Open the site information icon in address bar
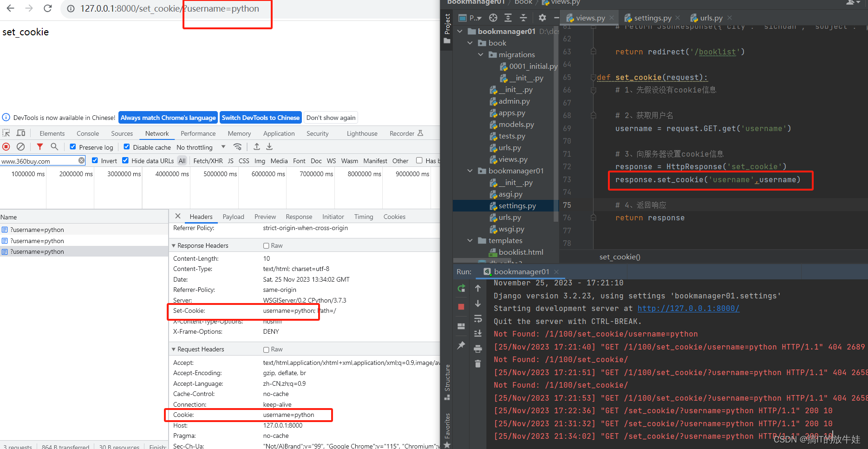The image size is (868, 449). click(71, 9)
